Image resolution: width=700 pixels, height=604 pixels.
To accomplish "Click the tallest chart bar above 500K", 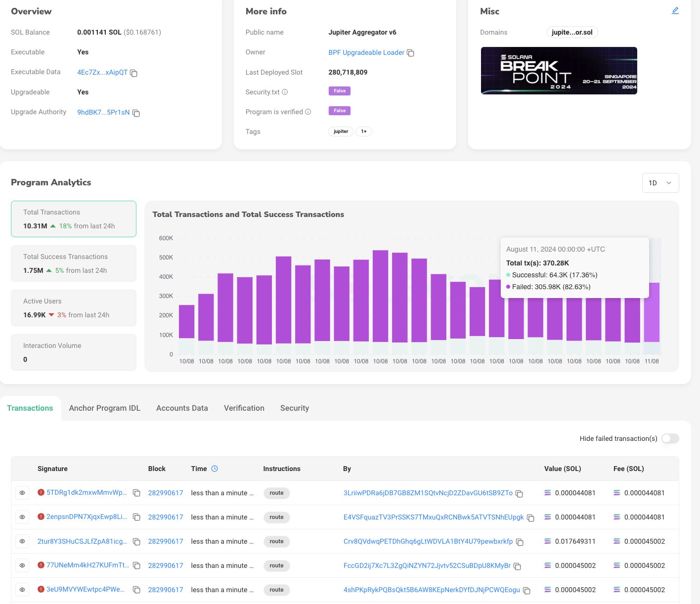I will coord(381,302).
